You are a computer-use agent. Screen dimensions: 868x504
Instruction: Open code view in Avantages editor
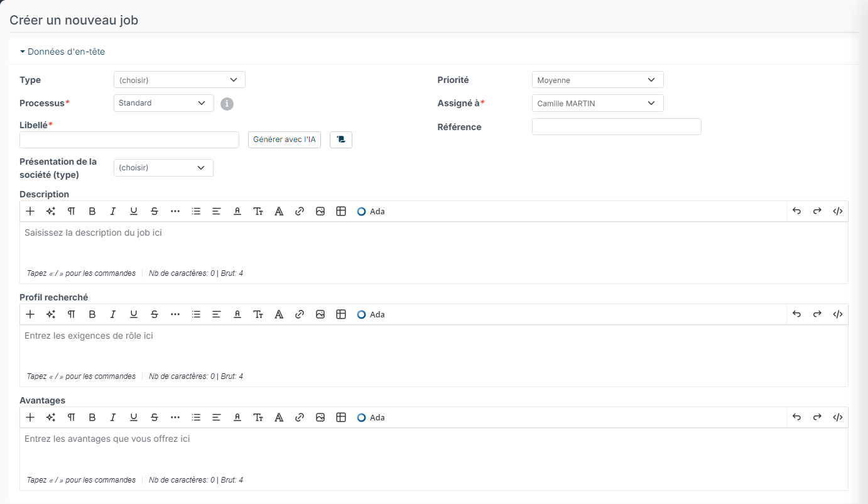pyautogui.click(x=838, y=417)
